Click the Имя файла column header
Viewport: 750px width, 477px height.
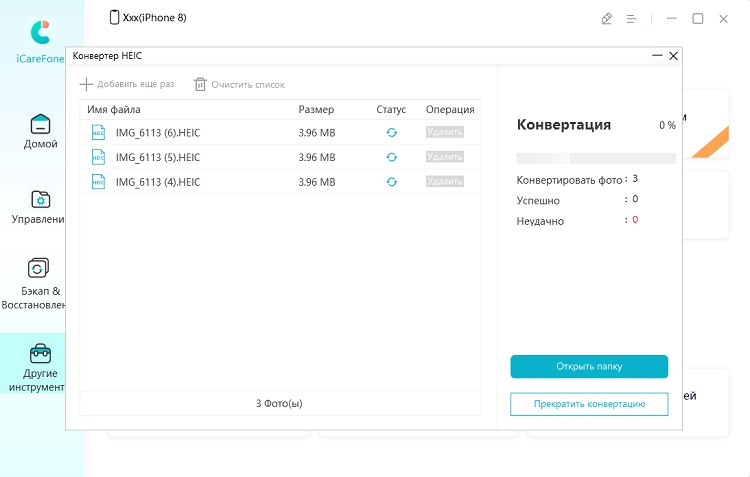point(114,110)
